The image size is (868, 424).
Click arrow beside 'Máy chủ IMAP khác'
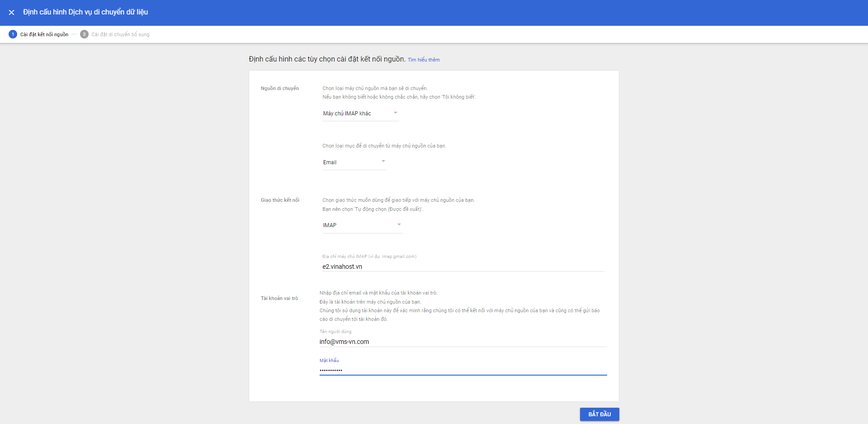[395, 113]
